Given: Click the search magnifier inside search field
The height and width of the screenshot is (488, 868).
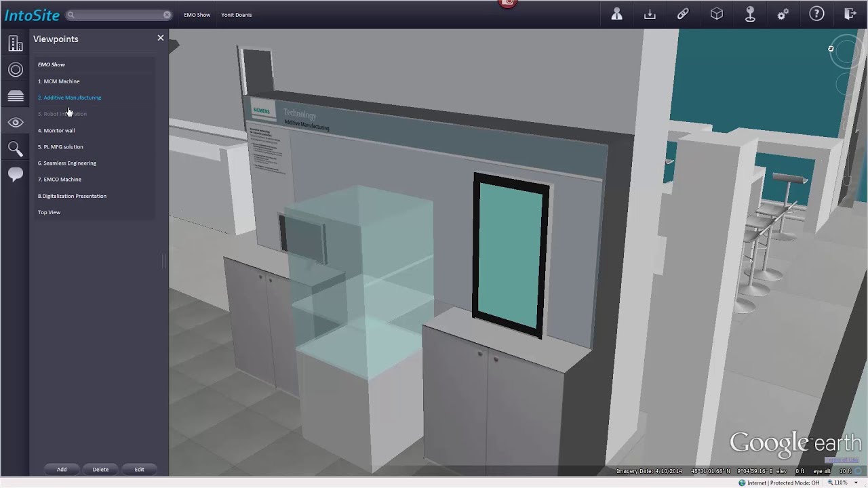Looking at the screenshot, I should 71,14.
